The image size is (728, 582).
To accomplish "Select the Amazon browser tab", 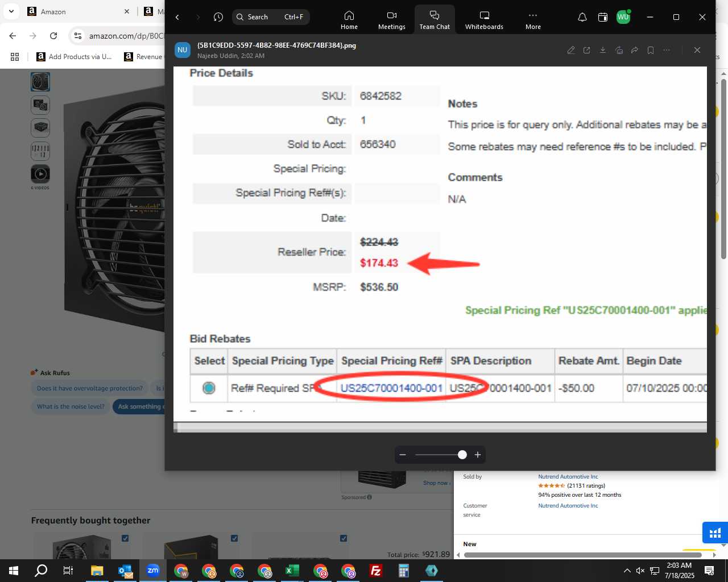I will coord(78,11).
